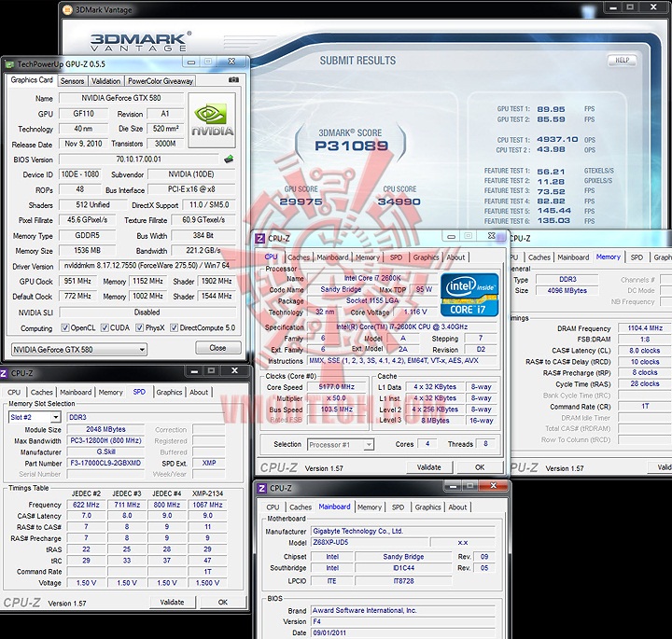
Task: Click the Part Number field F3-17000CL9-2GBXMD
Action: (105, 463)
